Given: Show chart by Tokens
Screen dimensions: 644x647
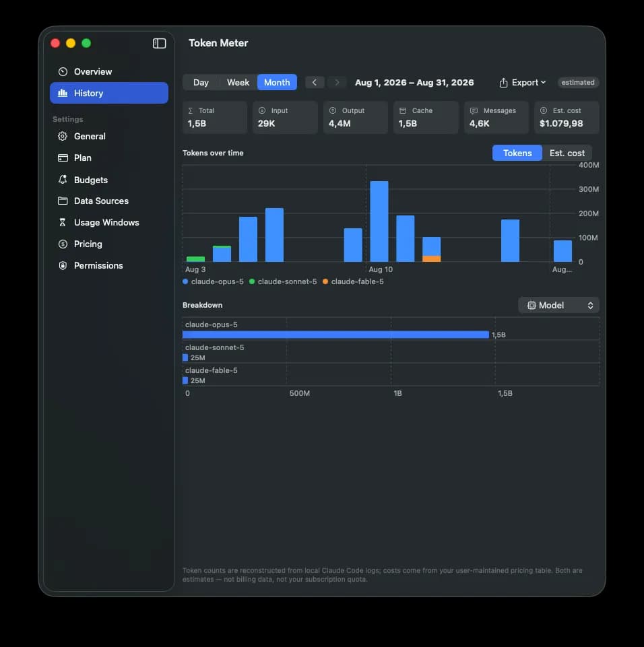Looking at the screenshot, I should pyautogui.click(x=517, y=153).
